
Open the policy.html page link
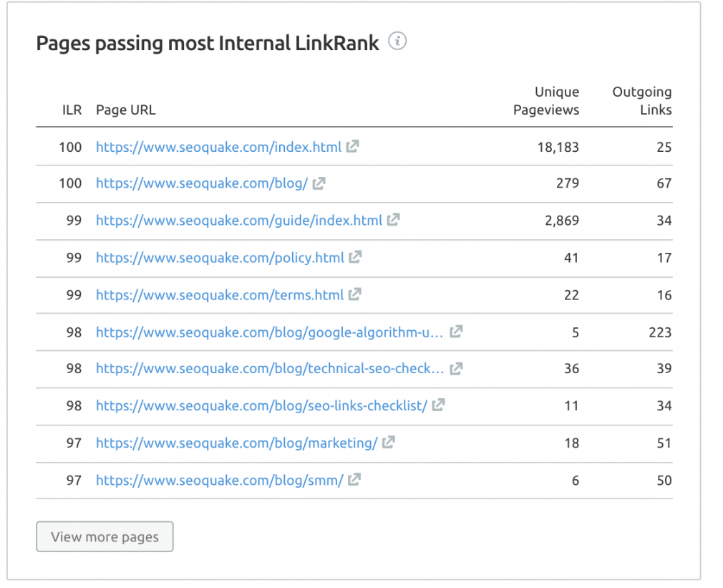point(220,258)
